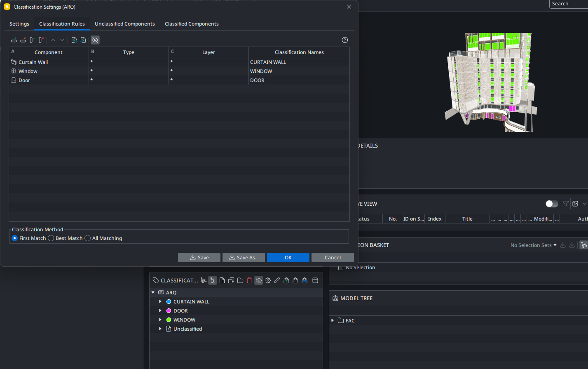
Task: Remove from classification with red-minus bag icon
Action: pos(295,280)
